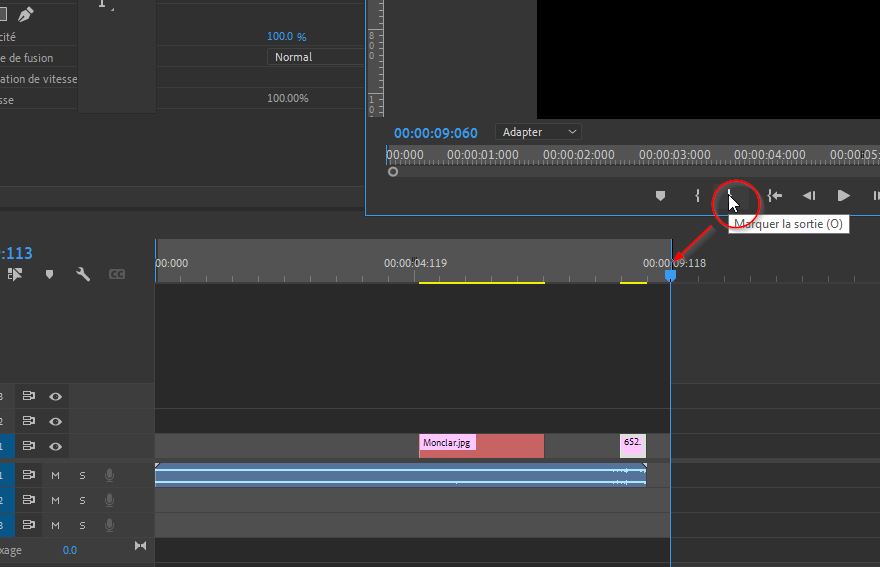Solo the second audio track
Image resolution: width=880 pixels, height=567 pixels.
tap(82, 500)
